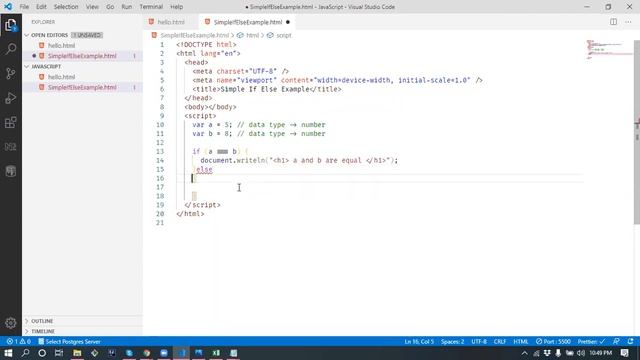Open the Search view in activity bar
This screenshot has width=640, height=360.
tap(11, 49)
